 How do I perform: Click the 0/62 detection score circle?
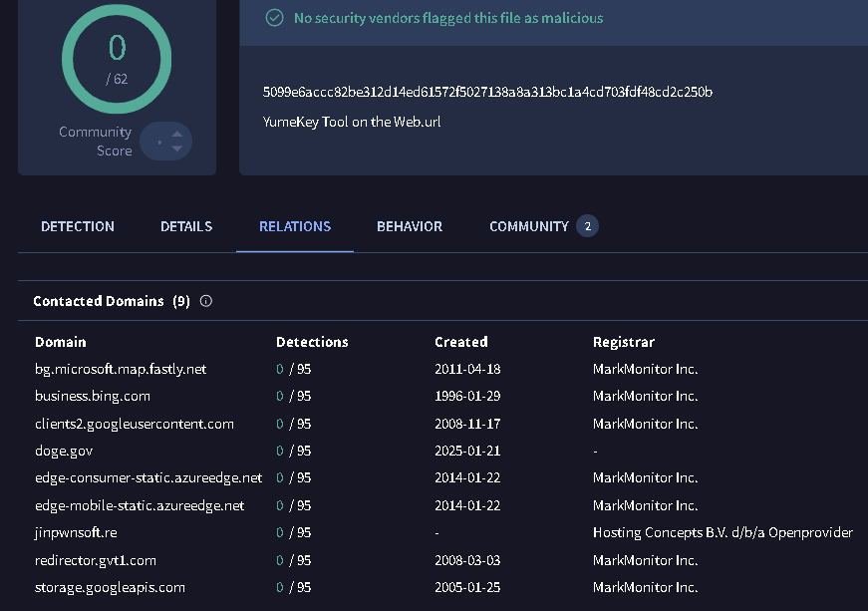(x=117, y=59)
